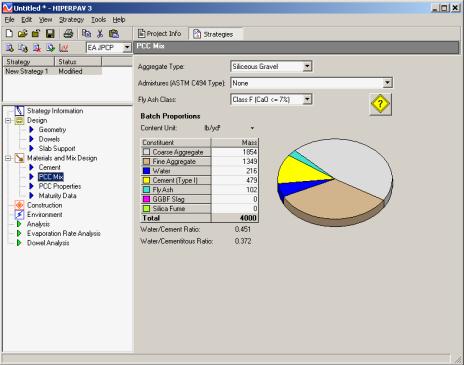The height and width of the screenshot is (365, 464).
Task: Open the Edit menu
Action: [x=27, y=20]
